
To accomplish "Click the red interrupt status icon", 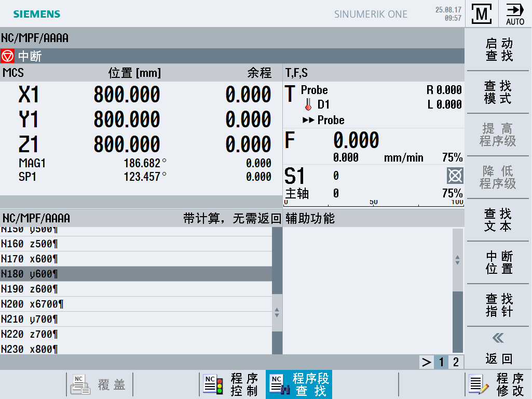I will pyautogui.click(x=7, y=56).
